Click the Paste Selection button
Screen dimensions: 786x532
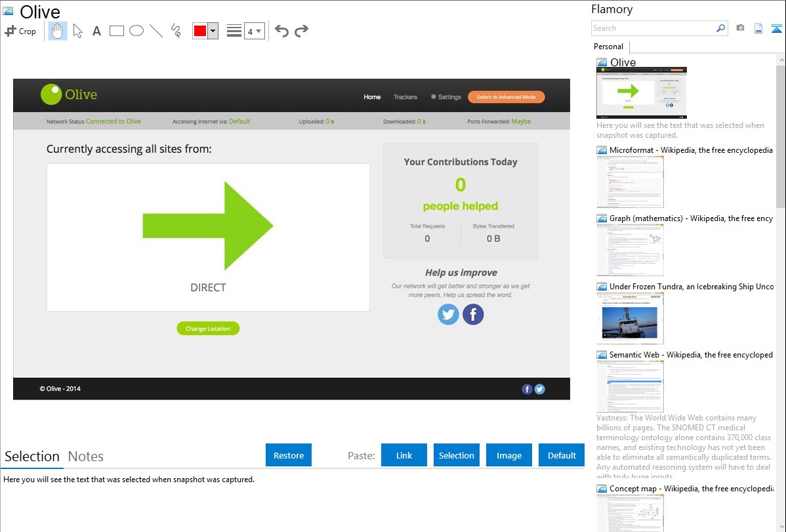(456, 455)
